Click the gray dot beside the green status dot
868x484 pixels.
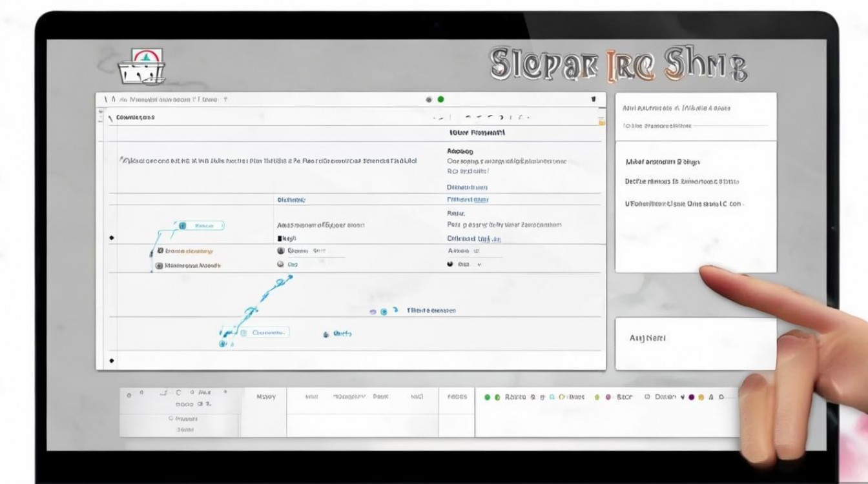[x=429, y=99]
